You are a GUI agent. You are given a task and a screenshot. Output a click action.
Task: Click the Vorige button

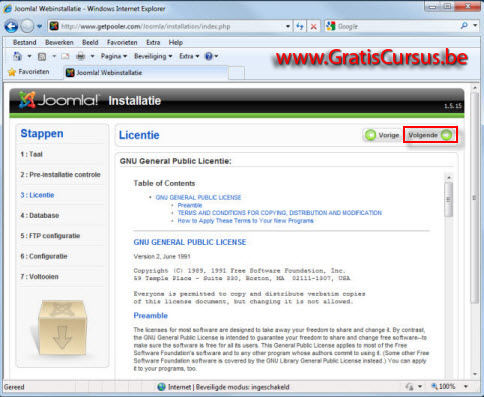[x=382, y=135]
